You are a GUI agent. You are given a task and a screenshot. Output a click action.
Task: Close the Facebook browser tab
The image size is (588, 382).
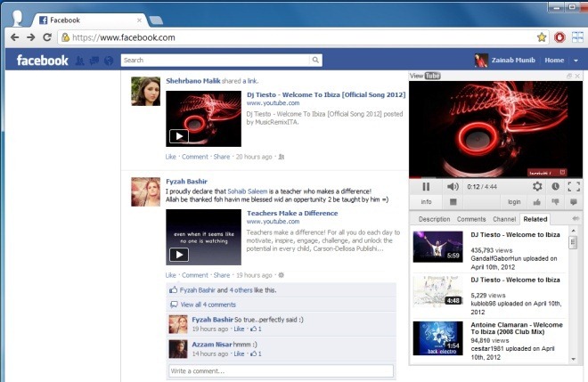coord(139,20)
